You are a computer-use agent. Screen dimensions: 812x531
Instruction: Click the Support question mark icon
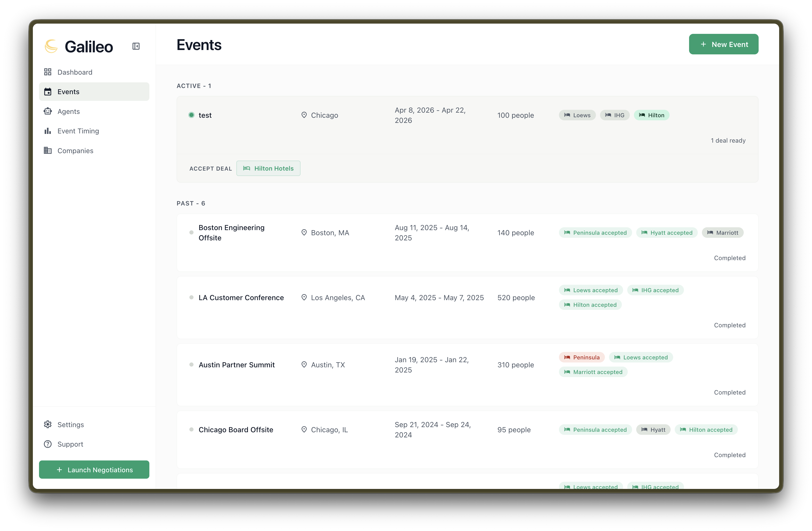[x=48, y=444]
